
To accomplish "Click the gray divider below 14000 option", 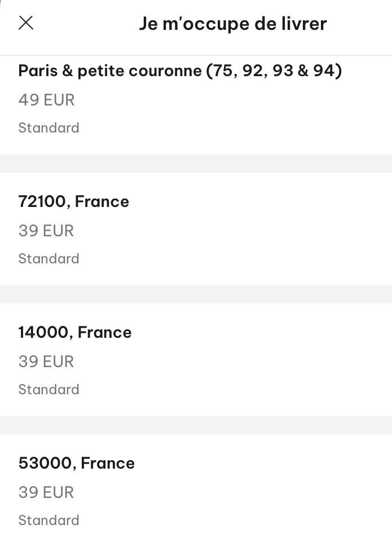I will [x=196, y=425].
